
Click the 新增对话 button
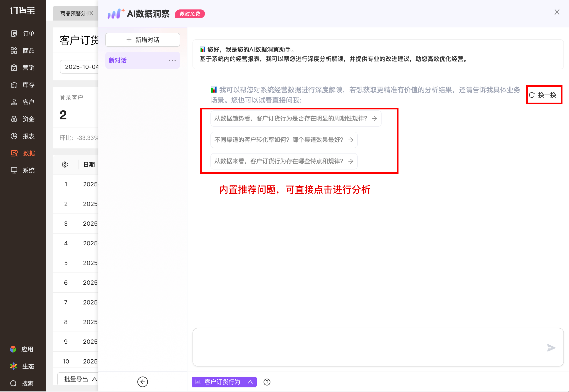click(142, 40)
